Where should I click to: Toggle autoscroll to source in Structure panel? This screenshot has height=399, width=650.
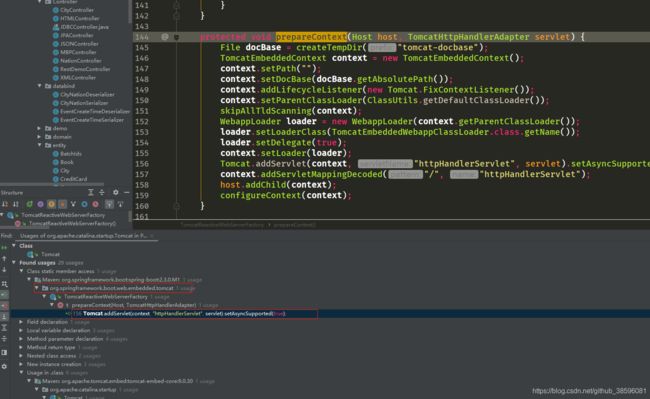(109, 204)
